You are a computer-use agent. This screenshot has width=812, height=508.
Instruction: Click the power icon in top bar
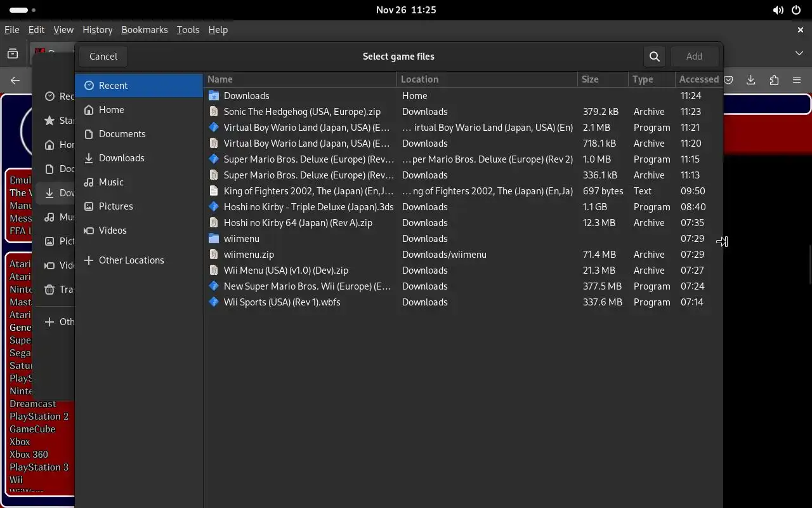click(x=796, y=10)
